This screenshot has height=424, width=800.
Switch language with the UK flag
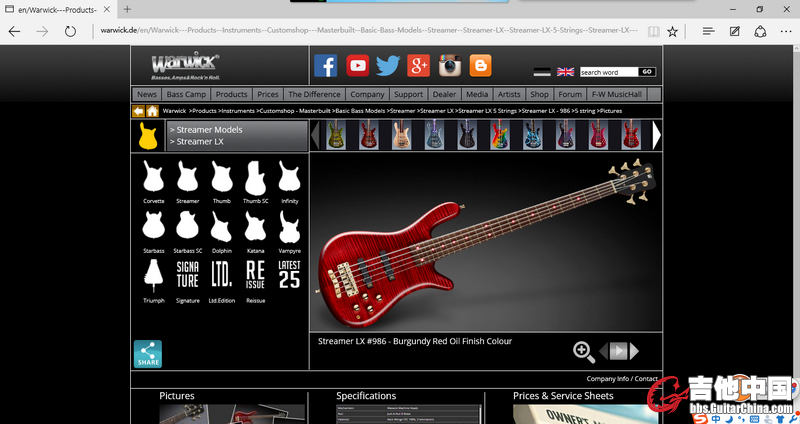565,72
